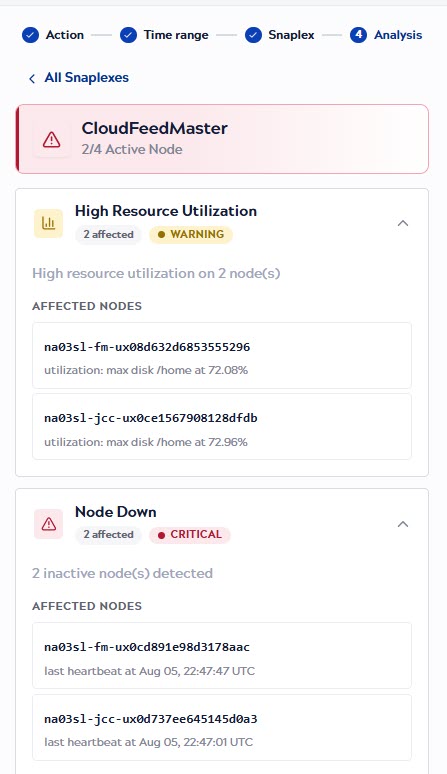Click the utilization 72.96% detail text

click(x=146, y=442)
